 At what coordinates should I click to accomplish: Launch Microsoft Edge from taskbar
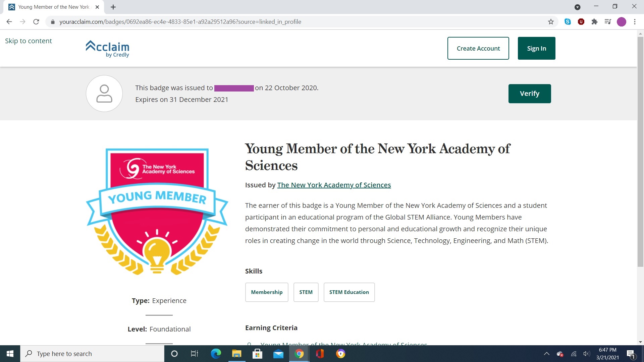pos(216,354)
